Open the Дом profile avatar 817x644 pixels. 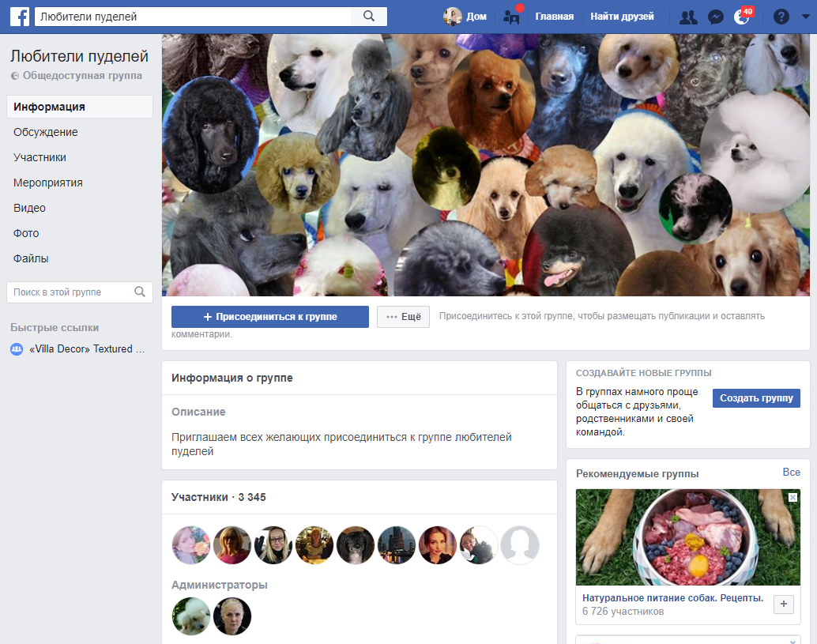(x=452, y=17)
